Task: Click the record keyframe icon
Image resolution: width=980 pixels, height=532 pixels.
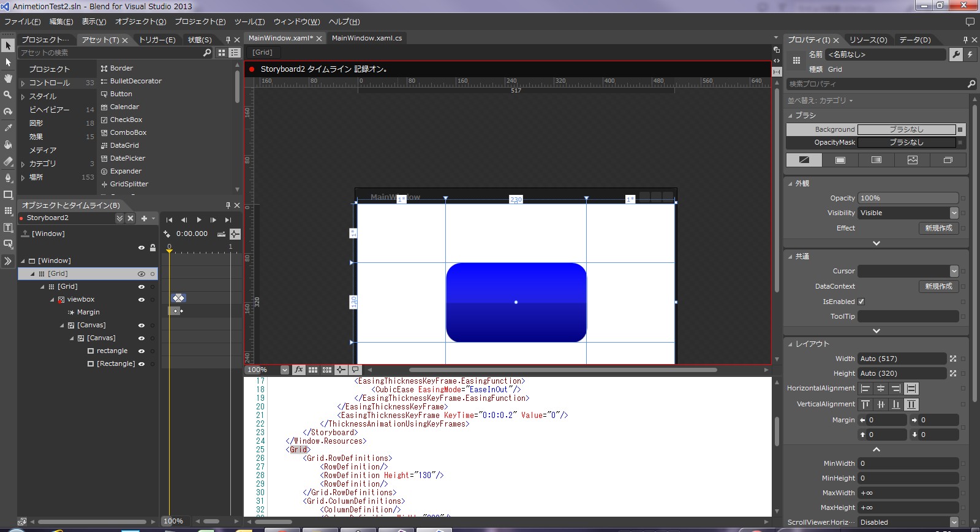Action: (167, 234)
